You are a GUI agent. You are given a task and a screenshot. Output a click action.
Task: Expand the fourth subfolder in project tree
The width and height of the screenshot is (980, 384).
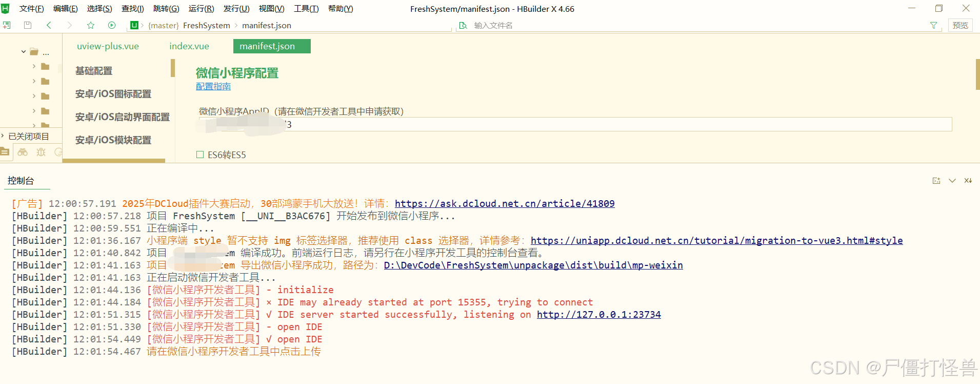click(x=34, y=111)
